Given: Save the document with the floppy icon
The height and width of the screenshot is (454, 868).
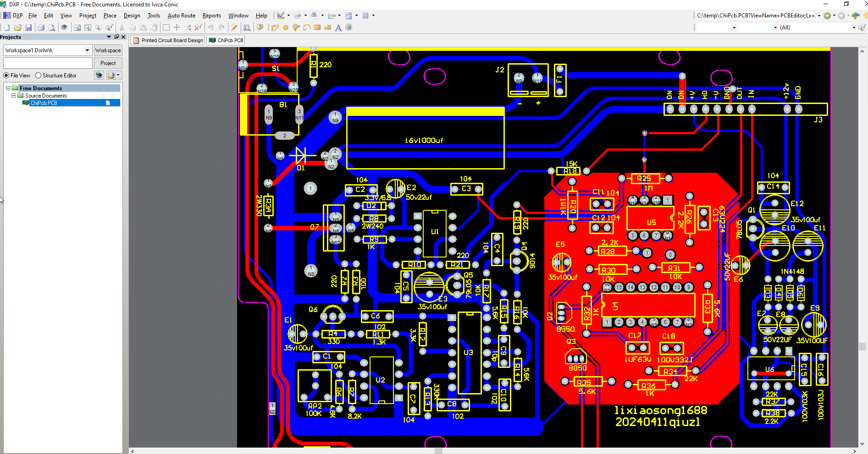Looking at the screenshot, I should pos(28,27).
